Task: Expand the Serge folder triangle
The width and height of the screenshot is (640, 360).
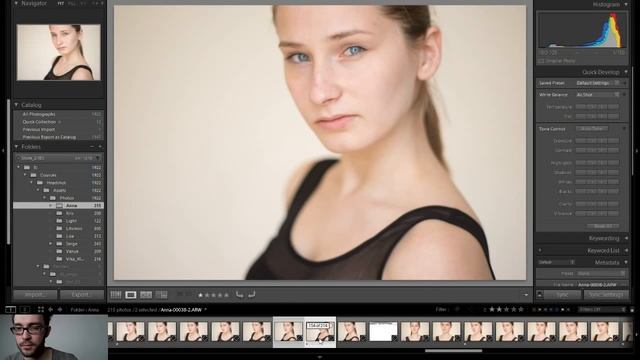Action: pyautogui.click(x=51, y=244)
